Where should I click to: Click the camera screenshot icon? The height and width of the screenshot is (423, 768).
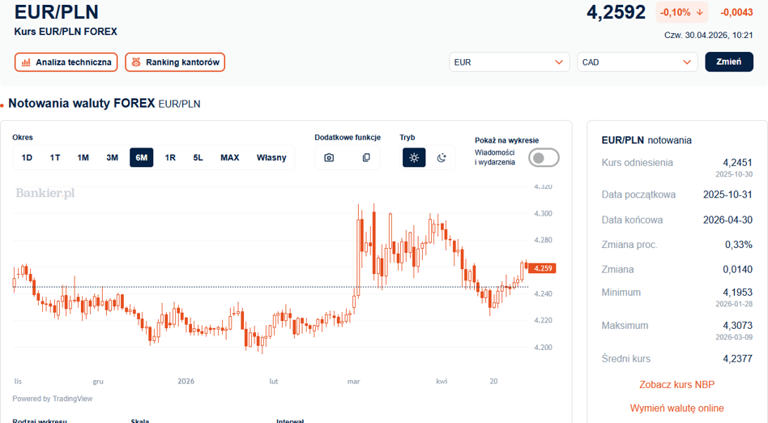tap(329, 157)
